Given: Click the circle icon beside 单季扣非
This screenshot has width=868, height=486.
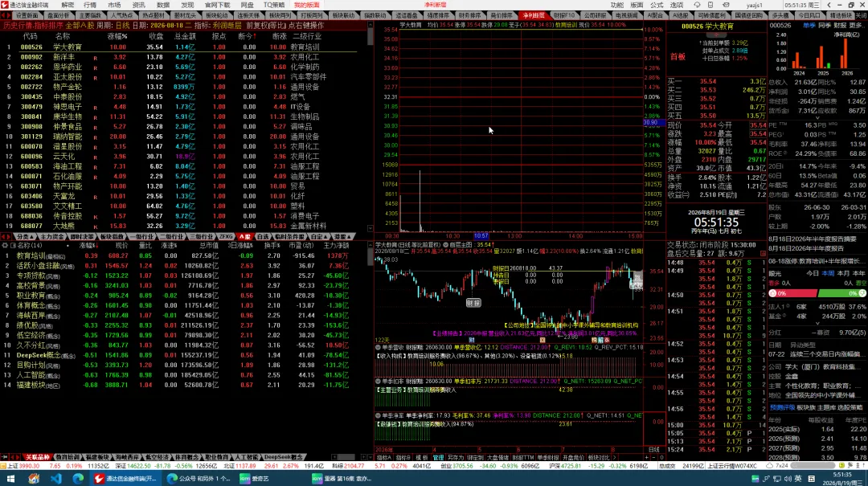Looking at the screenshot, I should pos(378,382).
